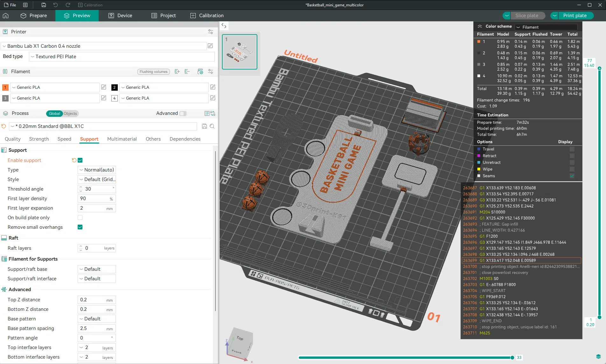Click the process settings list icon

point(207,113)
